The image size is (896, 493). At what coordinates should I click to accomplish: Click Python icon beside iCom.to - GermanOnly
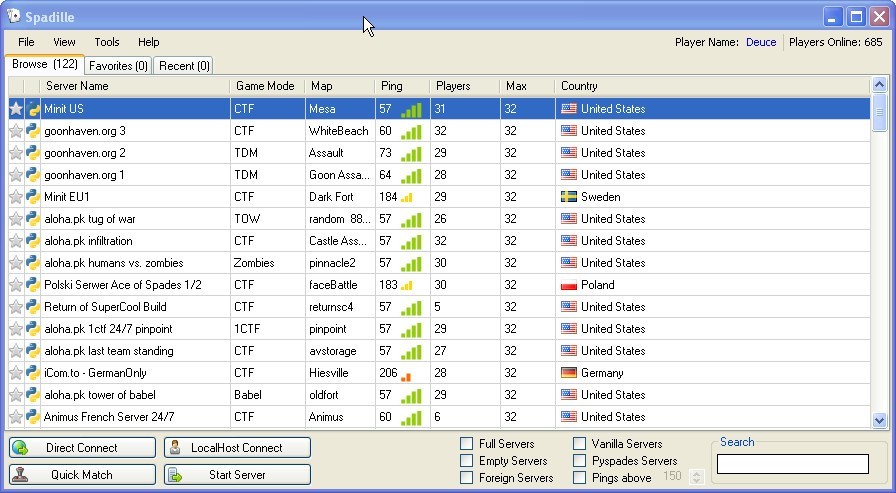[33, 372]
